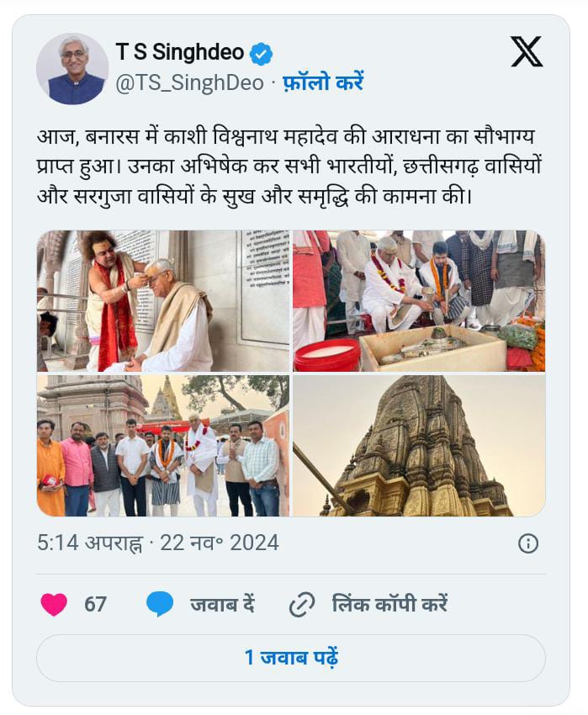Click the T S Singhdeo display name
Screen dimensions: 588x715
180,51
